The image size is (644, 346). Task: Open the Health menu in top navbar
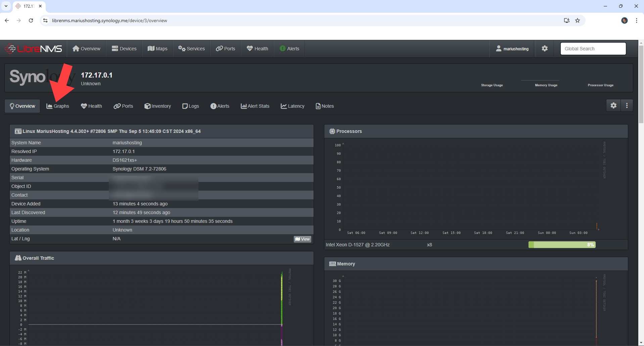point(257,49)
